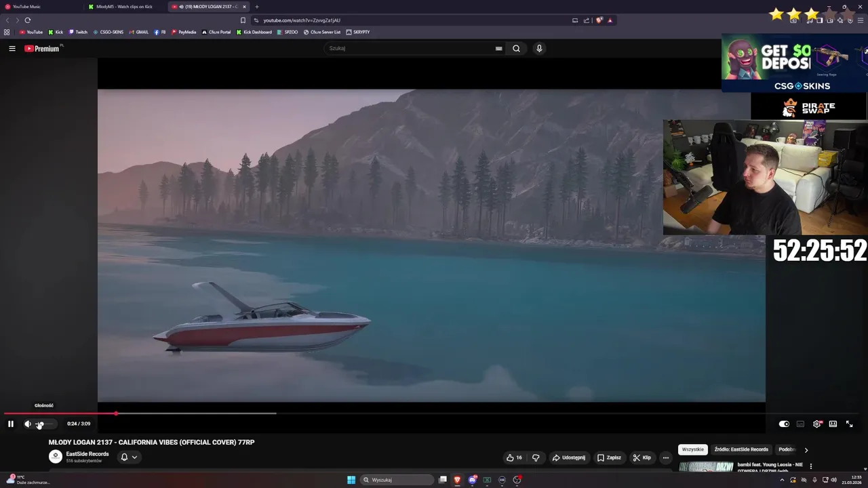
Task: Switch to MłodyM5 Watch clips on Kick tab
Action: tap(124, 7)
